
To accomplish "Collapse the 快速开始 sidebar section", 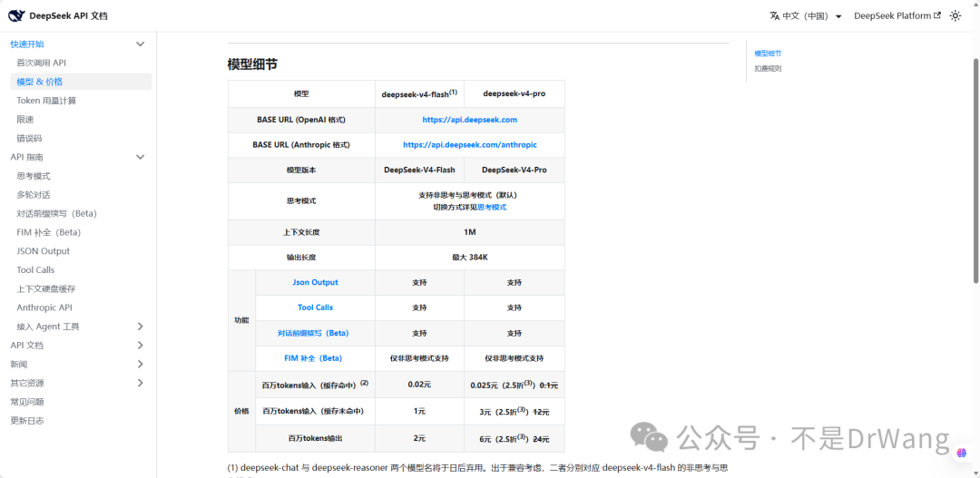I will (x=140, y=44).
